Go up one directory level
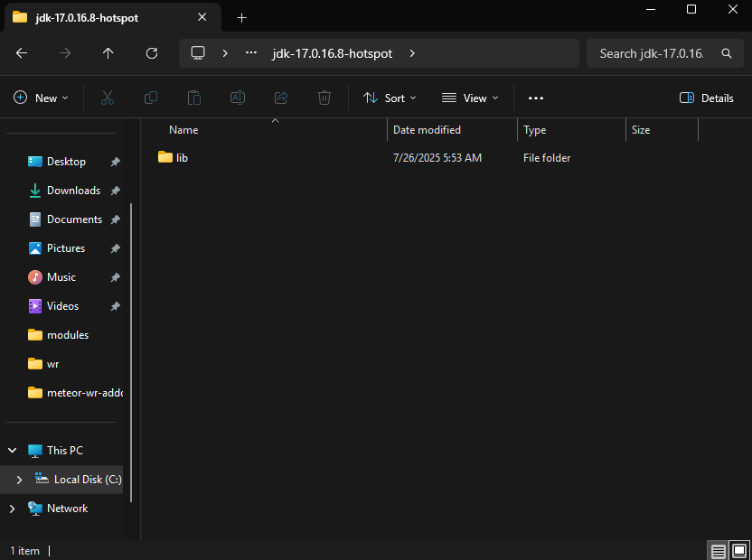Image resolution: width=752 pixels, height=560 pixels. pos(108,53)
